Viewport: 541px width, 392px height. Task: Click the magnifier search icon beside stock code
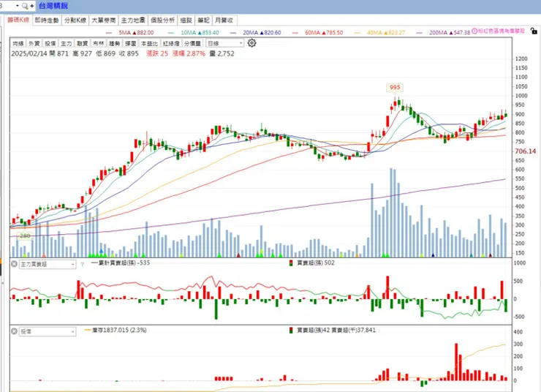[25, 6]
